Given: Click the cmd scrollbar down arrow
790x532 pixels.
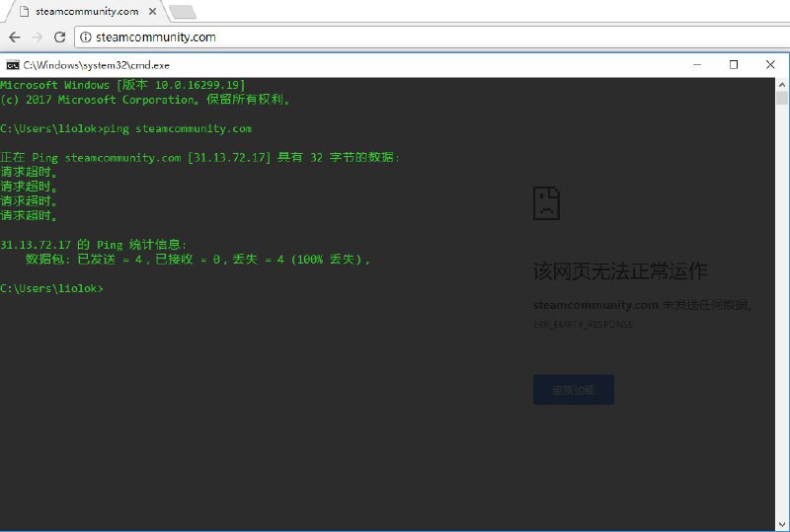Looking at the screenshot, I should [x=782, y=524].
